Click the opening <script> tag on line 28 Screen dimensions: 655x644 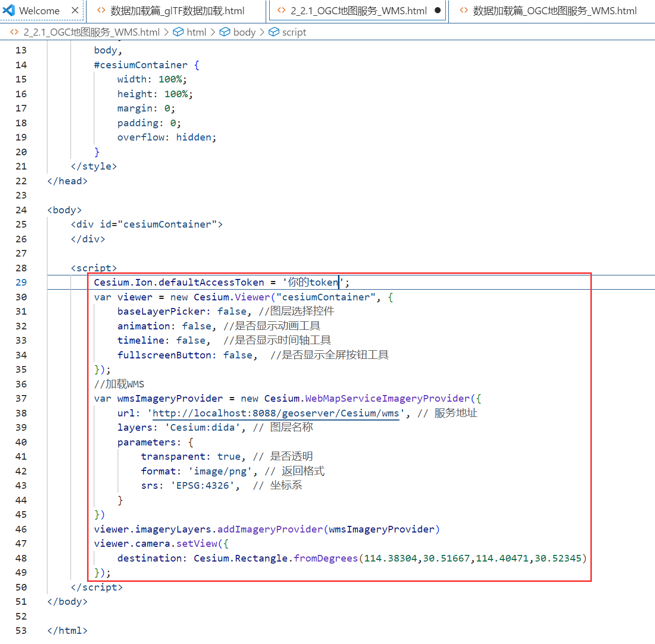tap(94, 268)
